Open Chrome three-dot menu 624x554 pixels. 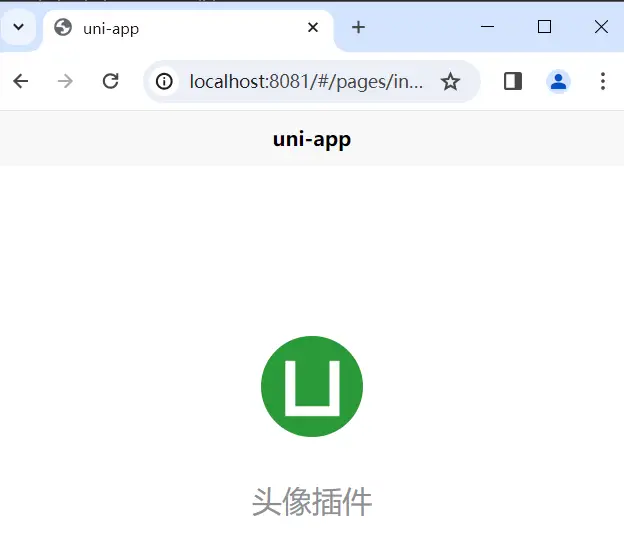pos(603,81)
